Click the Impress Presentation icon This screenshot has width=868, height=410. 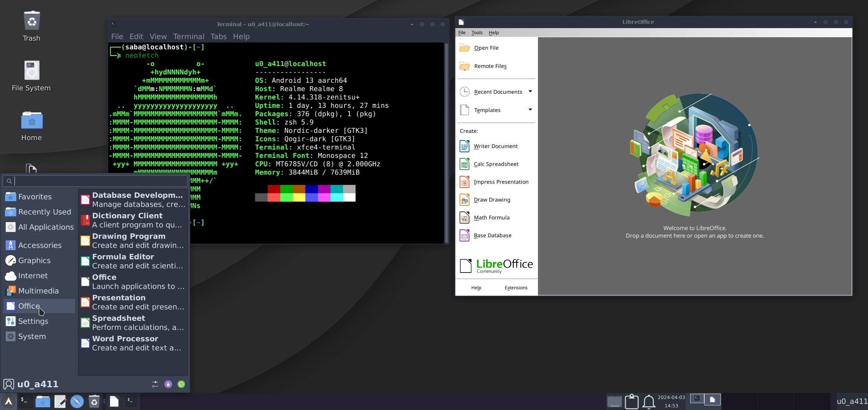point(464,182)
